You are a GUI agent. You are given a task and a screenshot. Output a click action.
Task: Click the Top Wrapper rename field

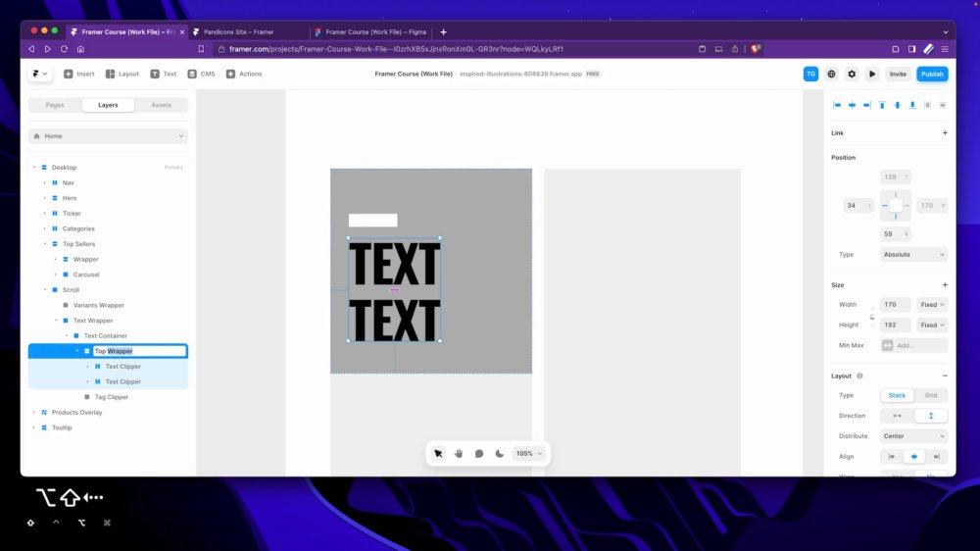[x=140, y=351]
